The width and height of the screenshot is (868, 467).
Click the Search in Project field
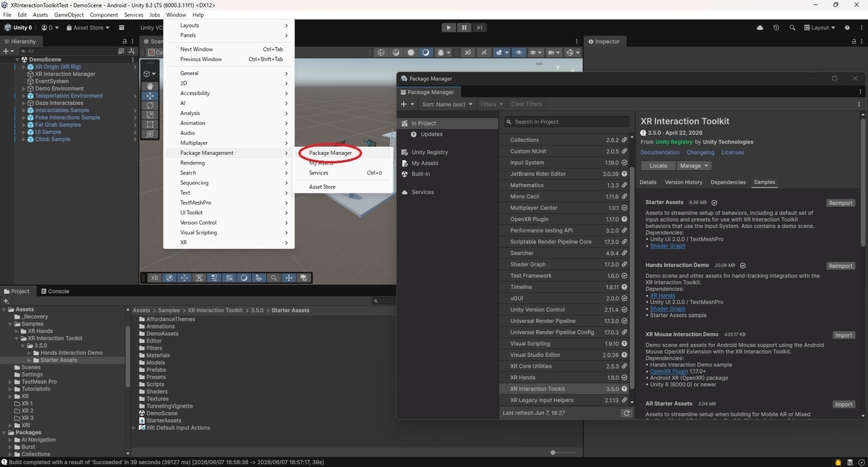click(566, 122)
